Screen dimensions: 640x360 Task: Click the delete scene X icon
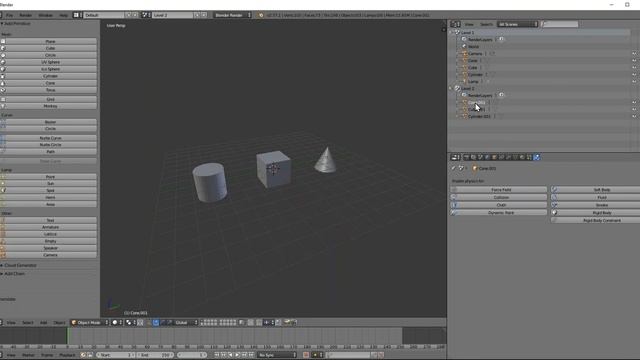(204, 15)
